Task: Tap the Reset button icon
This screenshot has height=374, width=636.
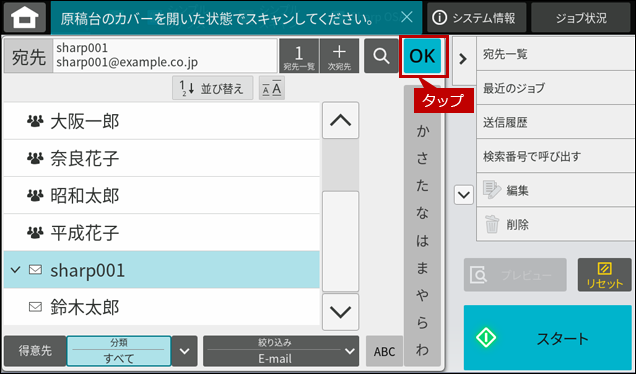Action: coord(604,275)
